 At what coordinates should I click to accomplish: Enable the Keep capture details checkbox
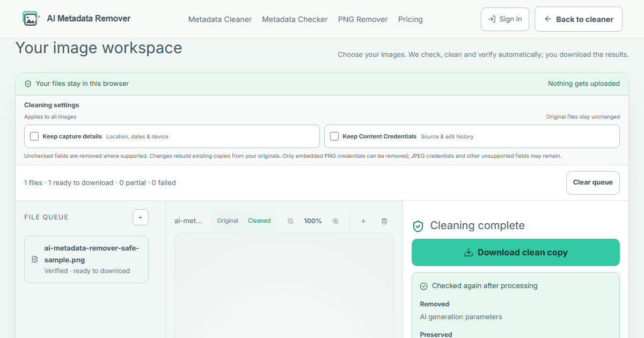34,136
